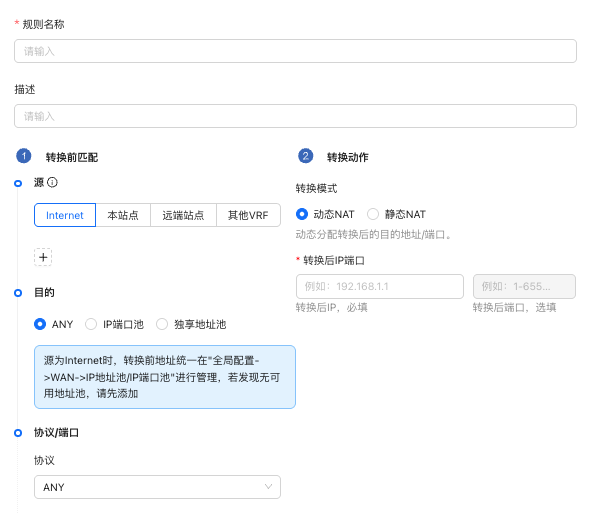Focus the 规则名称 input field
This screenshot has width=590, height=513.
point(295,51)
